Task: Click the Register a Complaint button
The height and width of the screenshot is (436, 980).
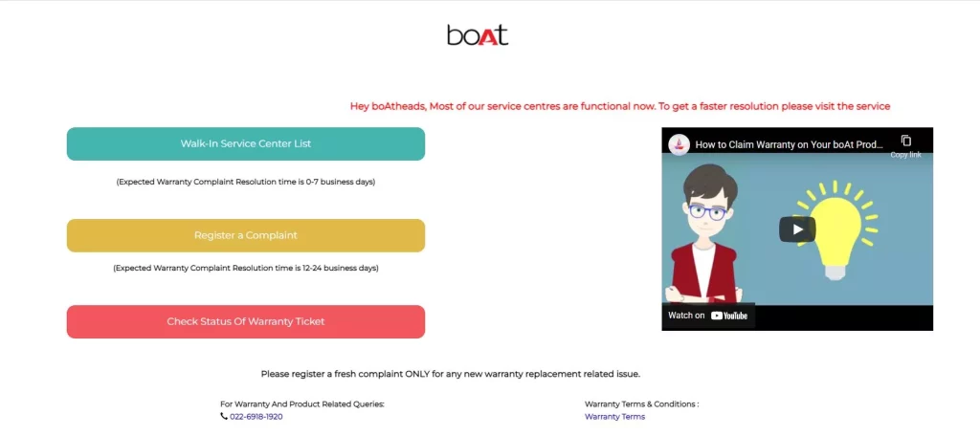Action: coord(246,235)
